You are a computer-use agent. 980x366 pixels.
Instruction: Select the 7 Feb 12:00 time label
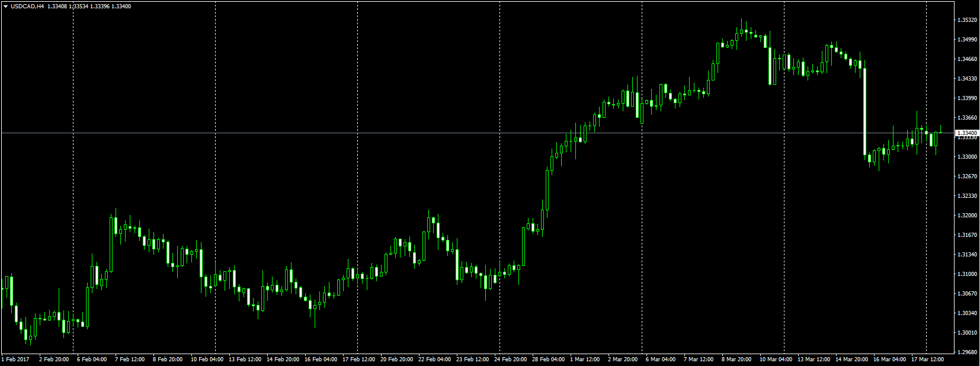click(x=130, y=359)
